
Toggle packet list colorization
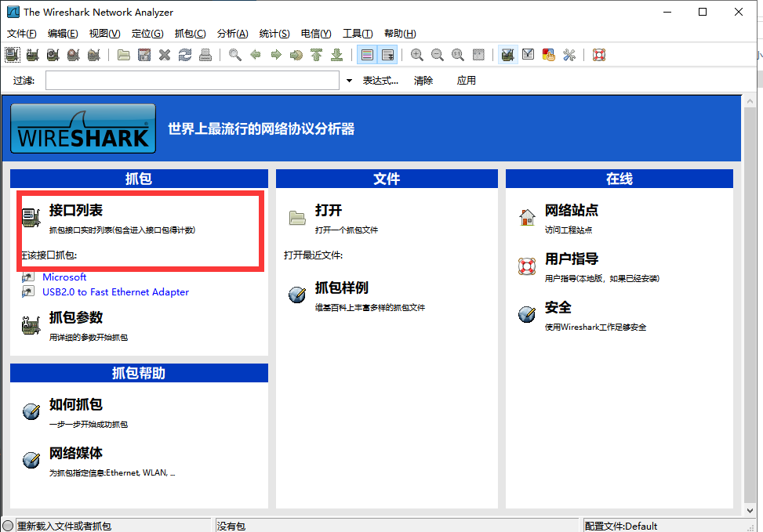coord(368,55)
